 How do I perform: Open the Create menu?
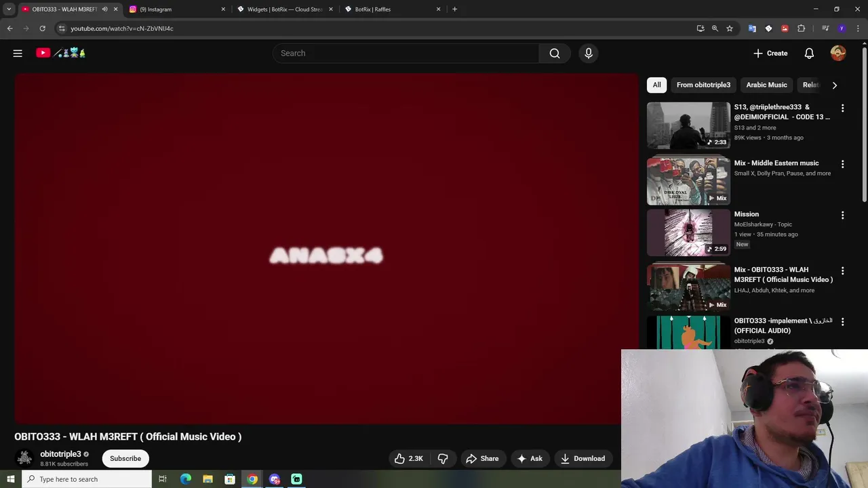[x=770, y=53]
